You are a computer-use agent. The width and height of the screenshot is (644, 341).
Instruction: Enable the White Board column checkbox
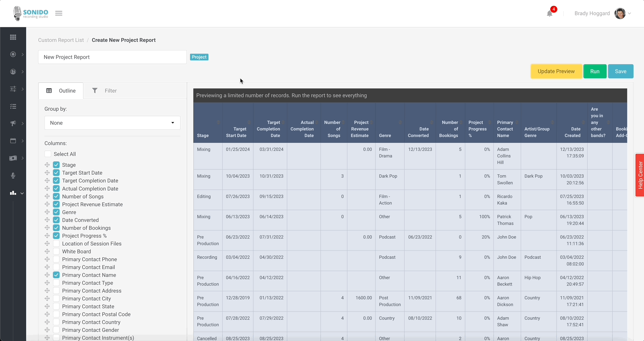tap(56, 251)
